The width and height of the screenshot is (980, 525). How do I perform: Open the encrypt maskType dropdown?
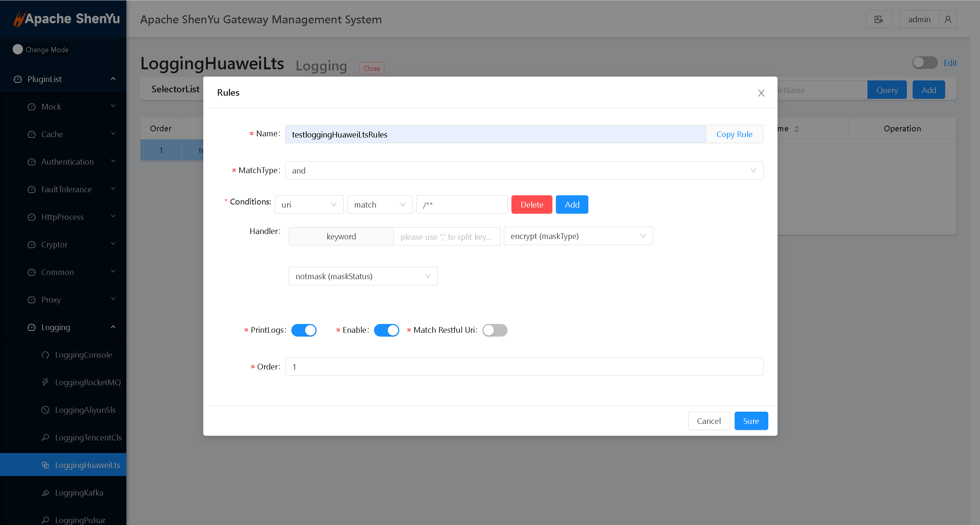click(x=578, y=236)
